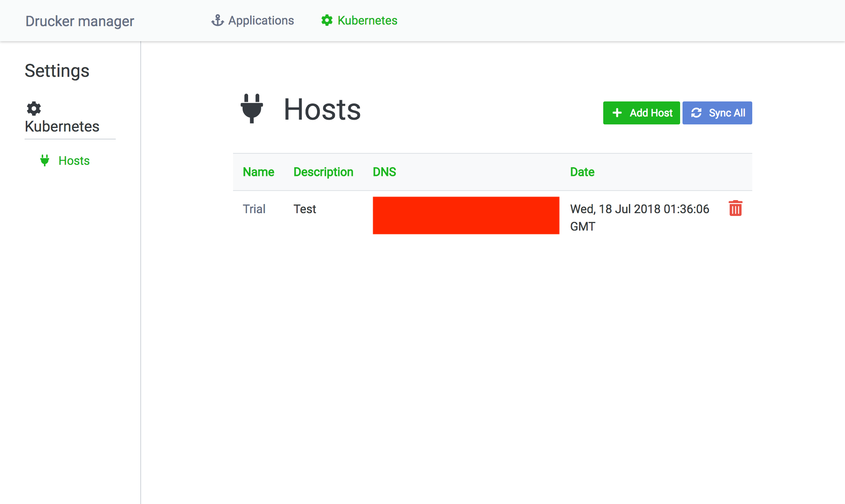This screenshot has height=504, width=845.
Task: Click the large plug icon beside Hosts title
Action: click(252, 109)
